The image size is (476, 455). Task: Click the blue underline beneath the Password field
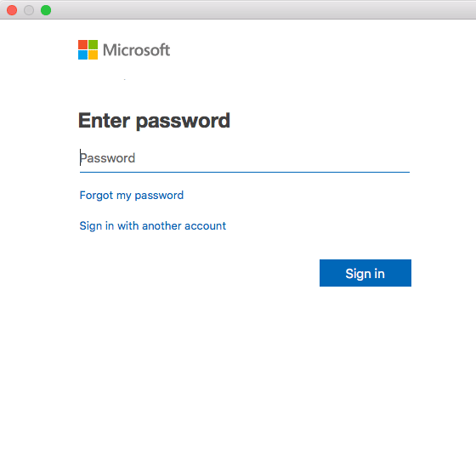tap(245, 172)
